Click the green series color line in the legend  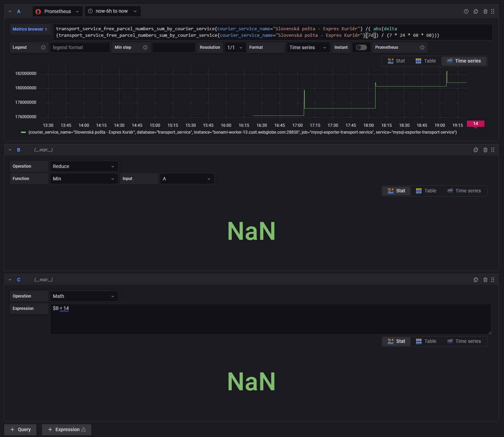23,132
